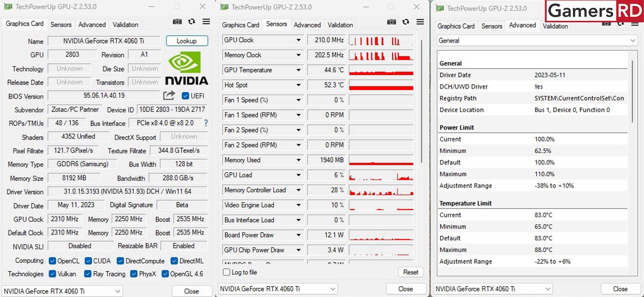Open hamburger menu in Sensors window

click(x=420, y=22)
